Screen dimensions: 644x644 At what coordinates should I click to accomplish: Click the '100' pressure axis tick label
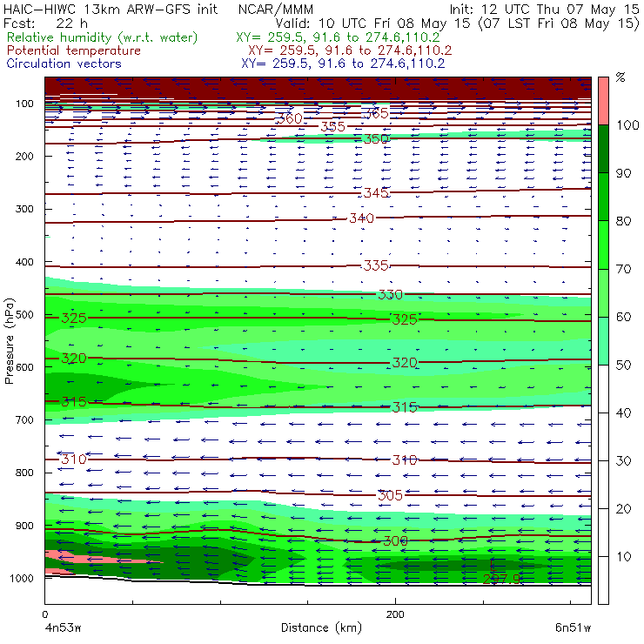pyautogui.click(x=24, y=104)
